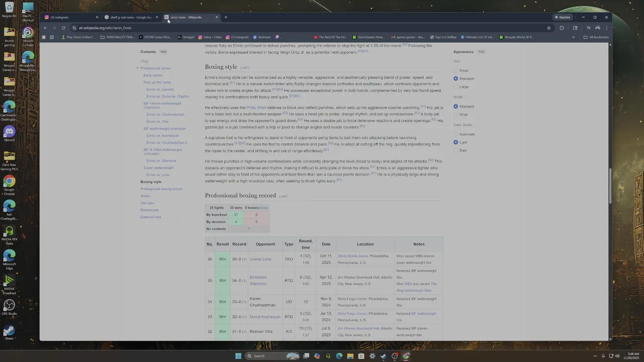Reload the Wikipedia page

tap(63, 28)
